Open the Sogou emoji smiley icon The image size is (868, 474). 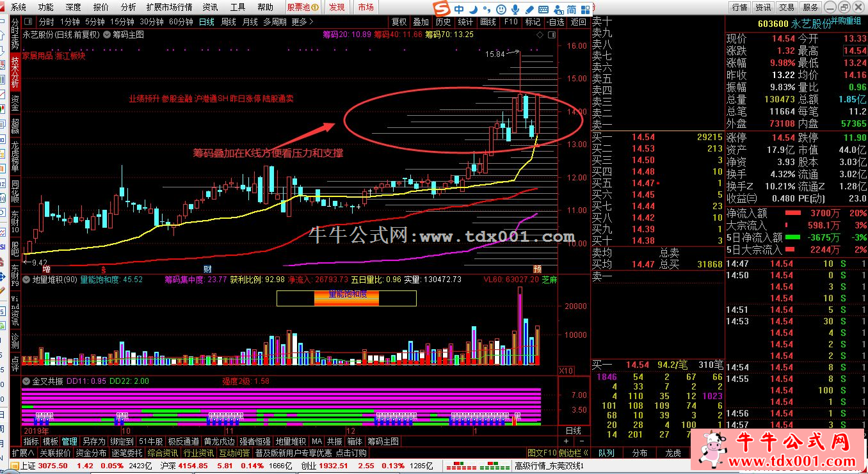pyautogui.click(x=501, y=10)
